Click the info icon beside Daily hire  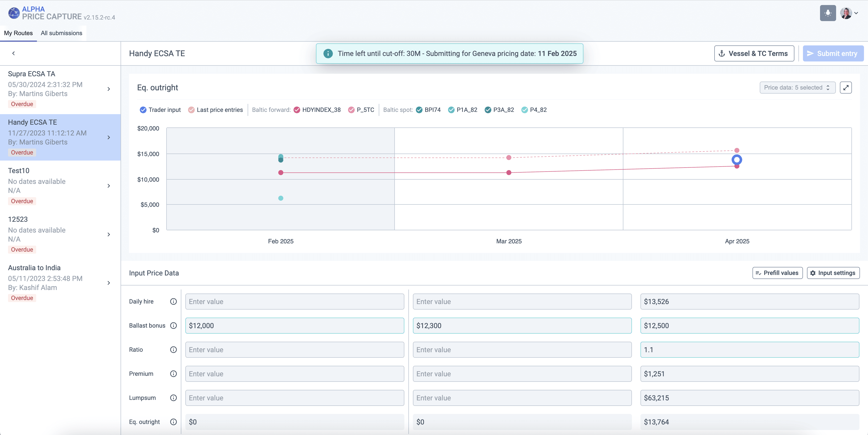point(173,301)
